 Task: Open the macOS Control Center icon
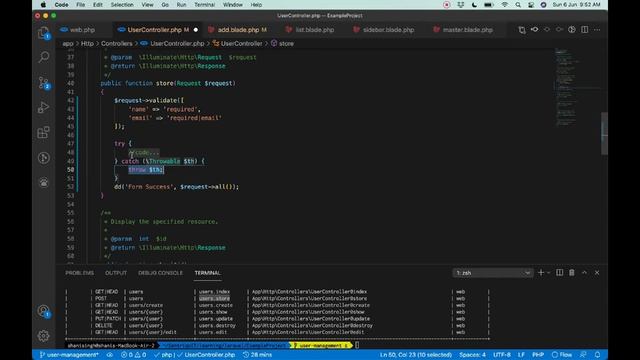click(531, 5)
